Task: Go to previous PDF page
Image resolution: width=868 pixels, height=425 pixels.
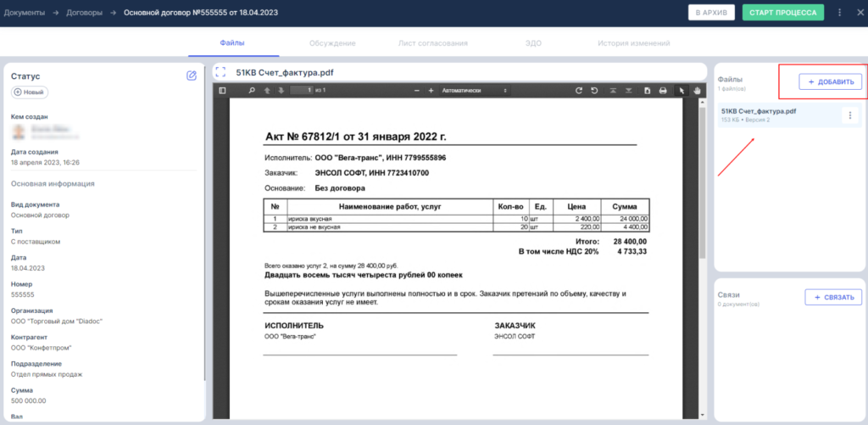Action: [267, 90]
